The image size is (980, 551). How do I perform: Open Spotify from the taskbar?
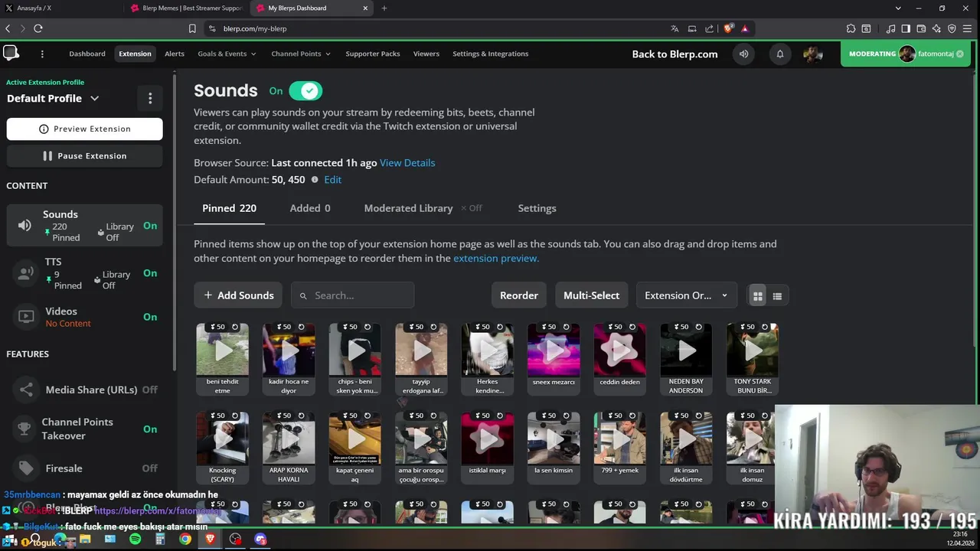(135, 539)
